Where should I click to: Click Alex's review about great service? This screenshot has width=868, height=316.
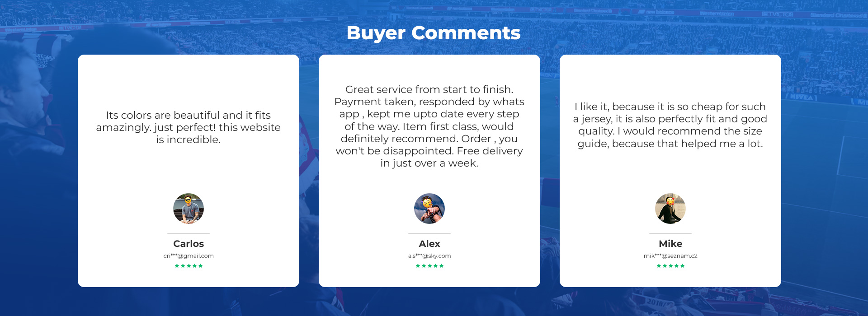click(429, 126)
